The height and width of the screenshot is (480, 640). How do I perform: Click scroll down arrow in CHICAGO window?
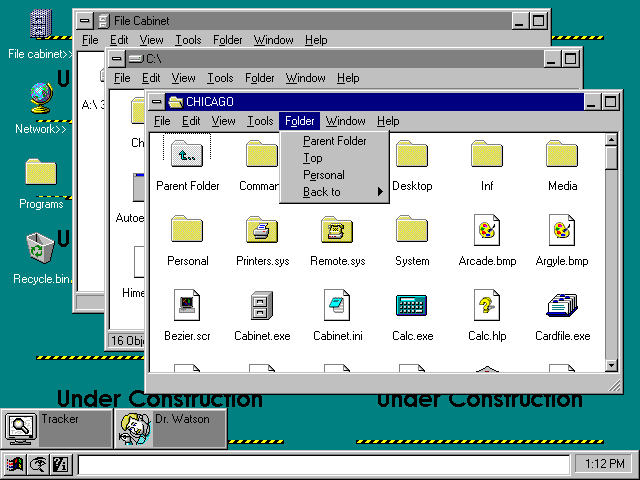click(611, 365)
